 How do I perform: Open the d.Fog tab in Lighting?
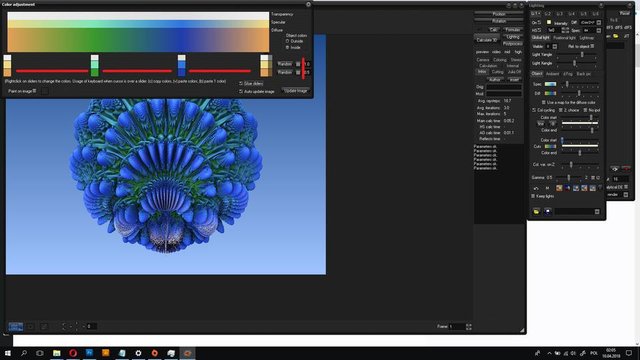568,74
